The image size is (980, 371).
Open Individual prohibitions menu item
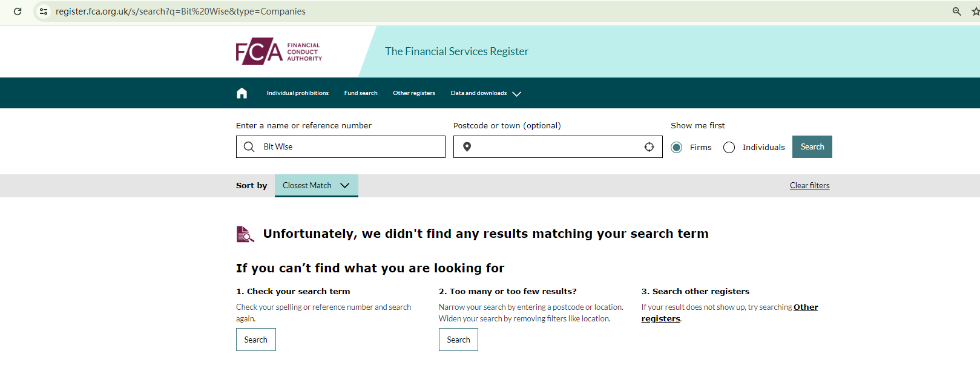298,93
